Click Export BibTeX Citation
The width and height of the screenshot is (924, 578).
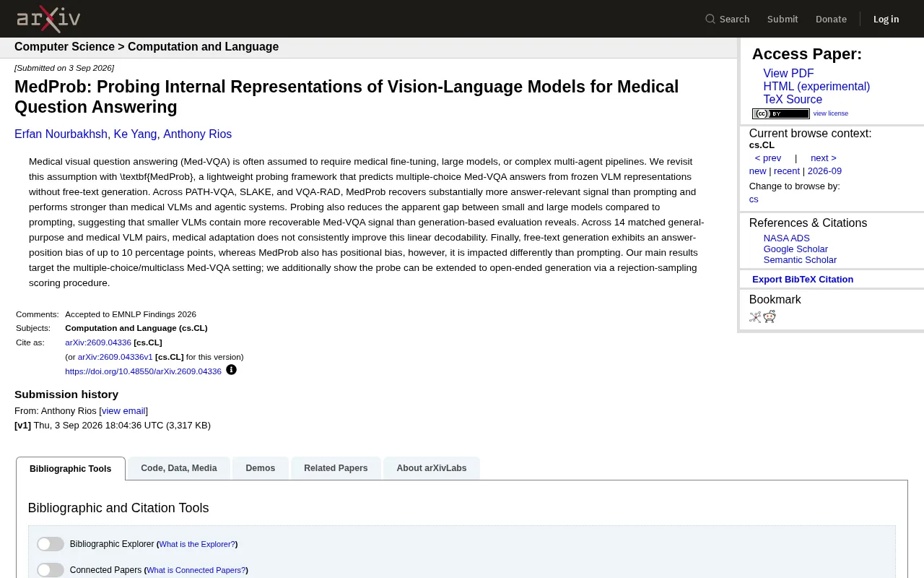(x=803, y=280)
